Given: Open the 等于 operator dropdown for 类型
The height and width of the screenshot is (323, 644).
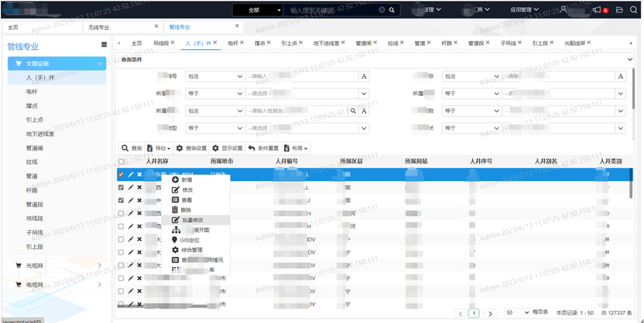Looking at the screenshot, I should pyautogui.click(x=215, y=128).
